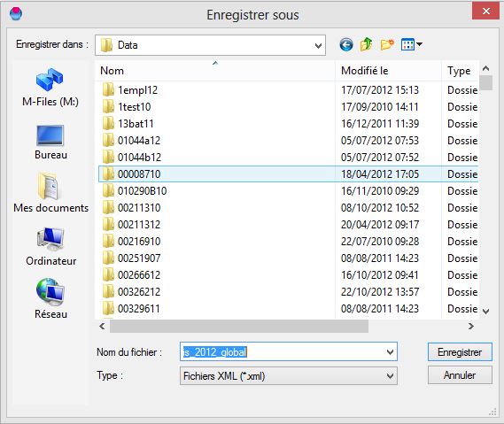This screenshot has width=504, height=424.
Task: Open the M-Files (M:) location
Action: (50, 88)
